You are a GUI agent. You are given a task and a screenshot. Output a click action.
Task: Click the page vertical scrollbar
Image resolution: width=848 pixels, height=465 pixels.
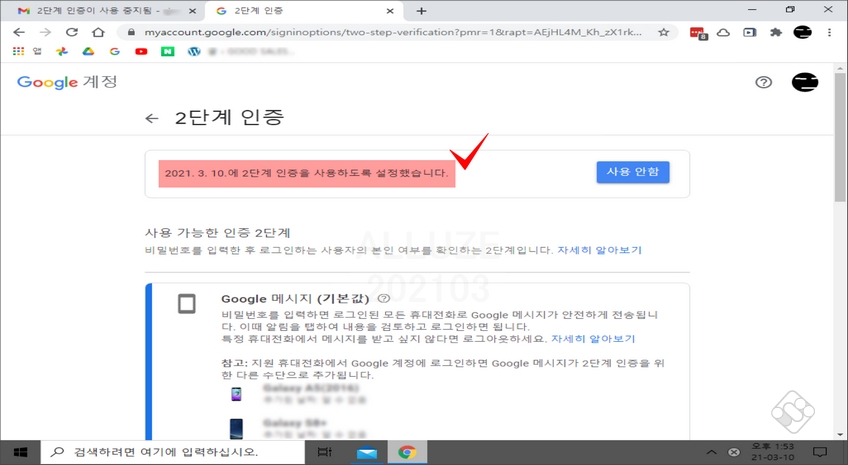tap(840, 138)
